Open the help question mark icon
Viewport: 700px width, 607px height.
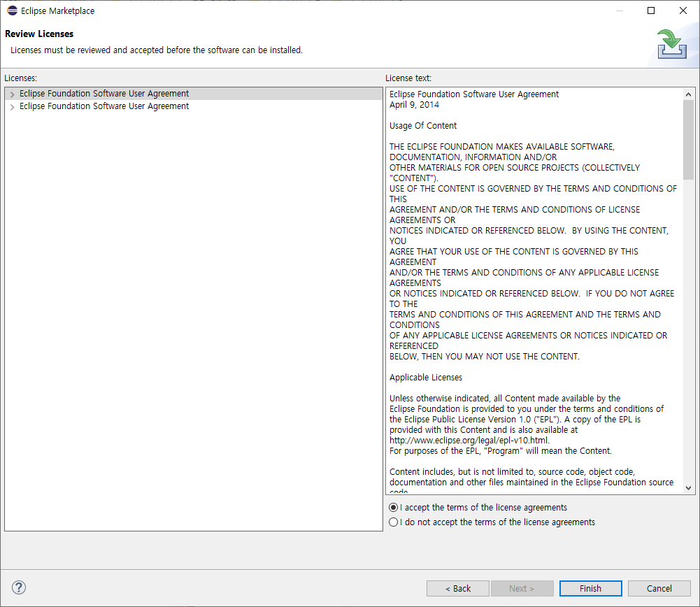19,587
